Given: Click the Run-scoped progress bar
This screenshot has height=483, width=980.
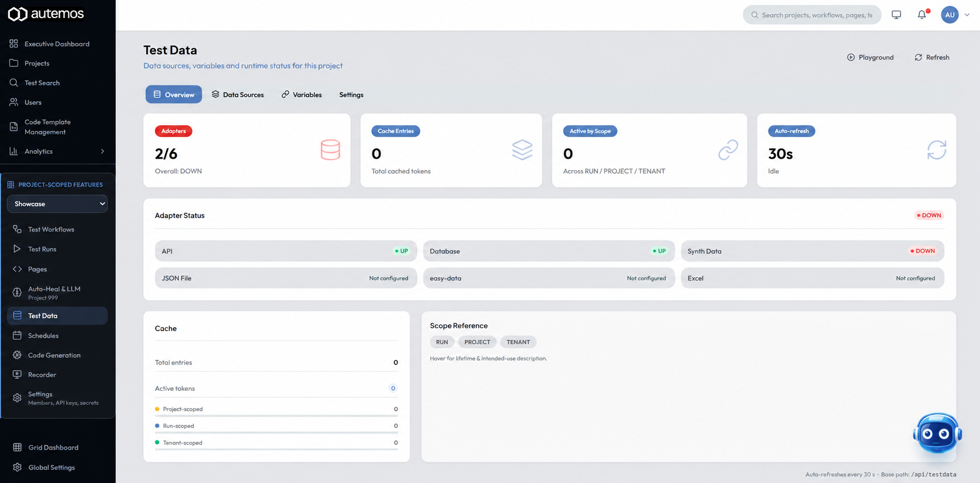Looking at the screenshot, I should [276, 433].
